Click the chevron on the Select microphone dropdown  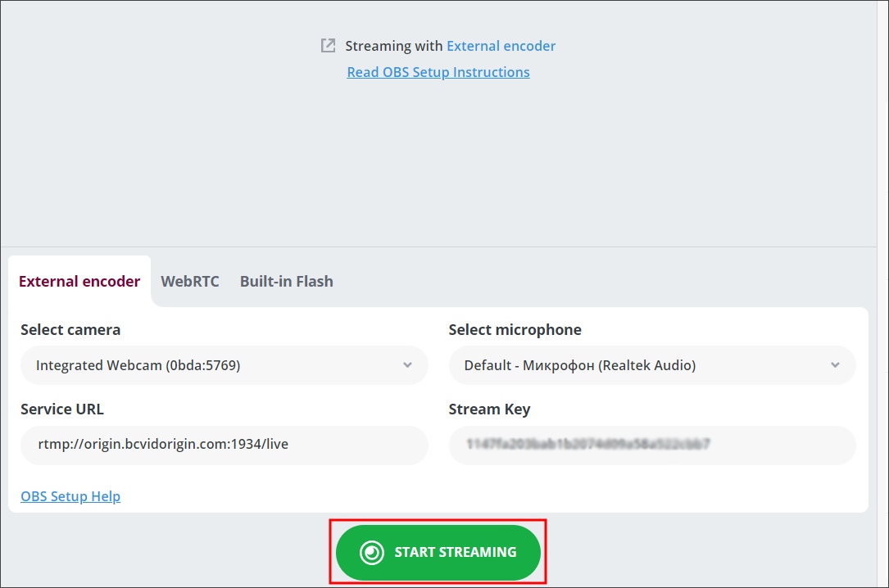tap(835, 365)
